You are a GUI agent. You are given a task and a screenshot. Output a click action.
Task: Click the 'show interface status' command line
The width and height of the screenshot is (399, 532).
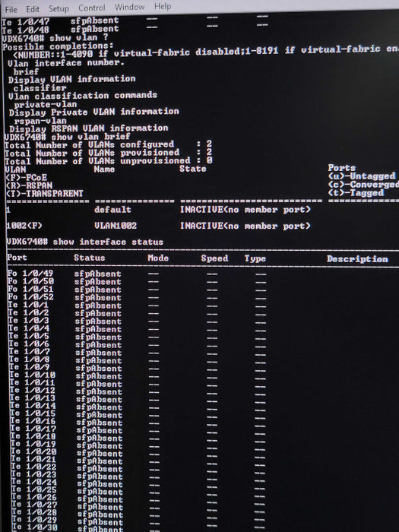click(85, 242)
